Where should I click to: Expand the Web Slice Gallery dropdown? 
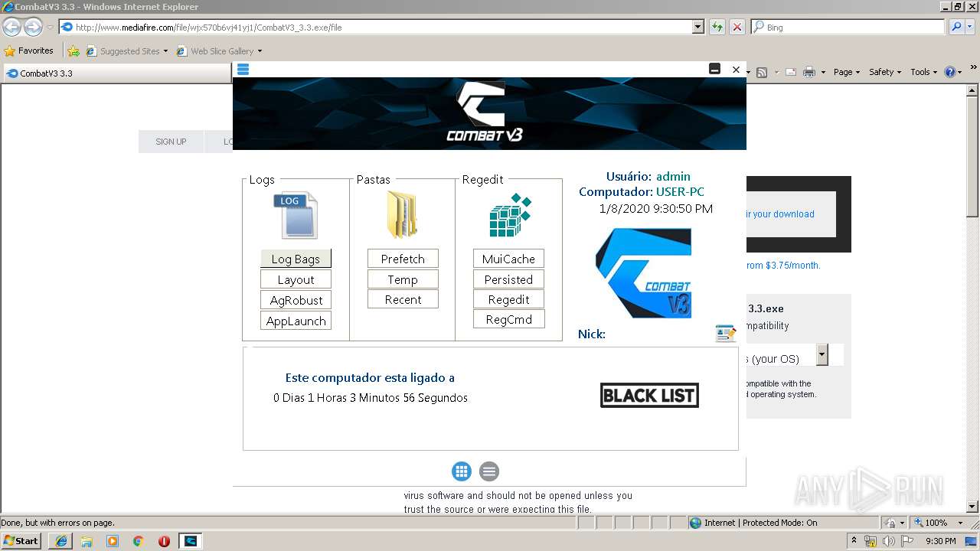[260, 51]
